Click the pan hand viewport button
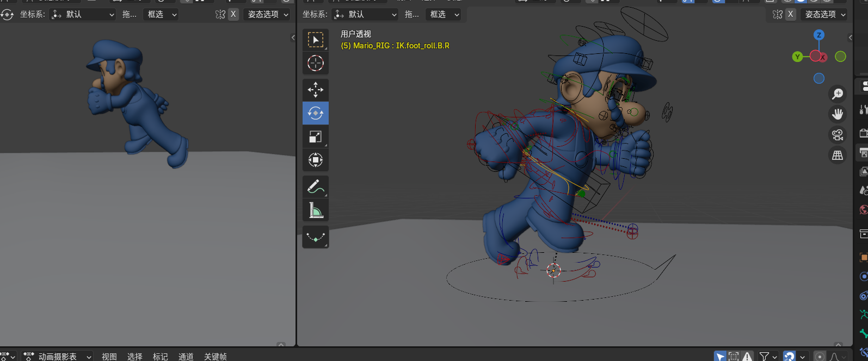 838,114
